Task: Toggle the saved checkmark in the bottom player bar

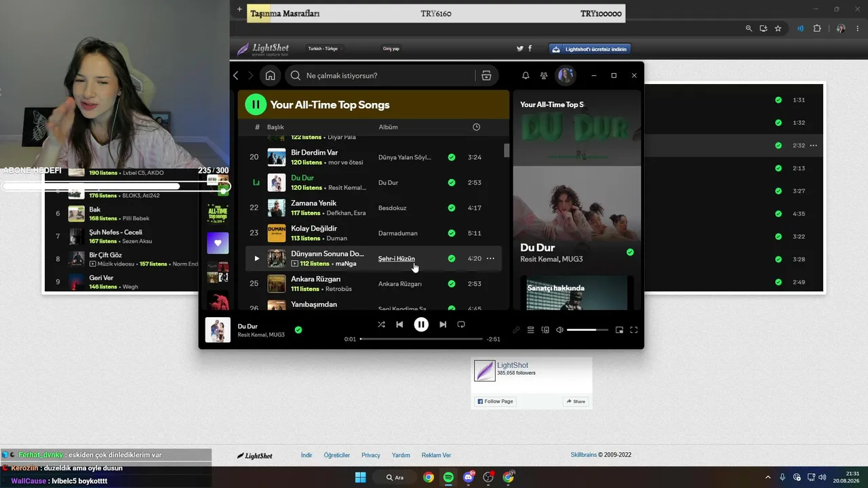Action: coord(298,330)
